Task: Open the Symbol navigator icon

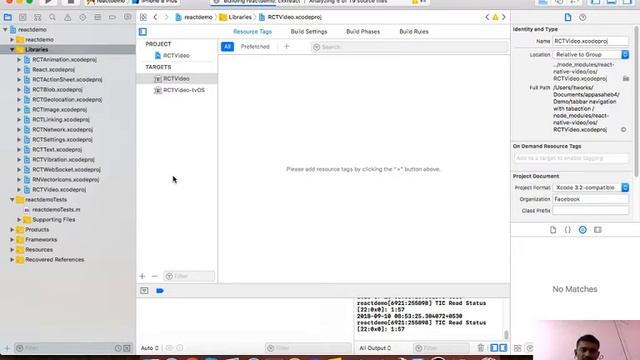Action: click(38, 17)
